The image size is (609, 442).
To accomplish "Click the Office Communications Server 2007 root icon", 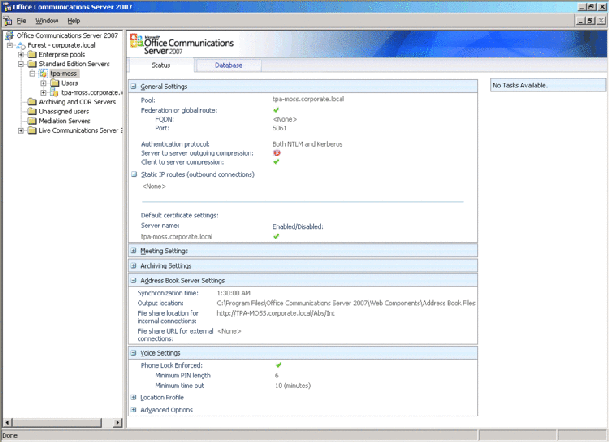I will [9, 36].
